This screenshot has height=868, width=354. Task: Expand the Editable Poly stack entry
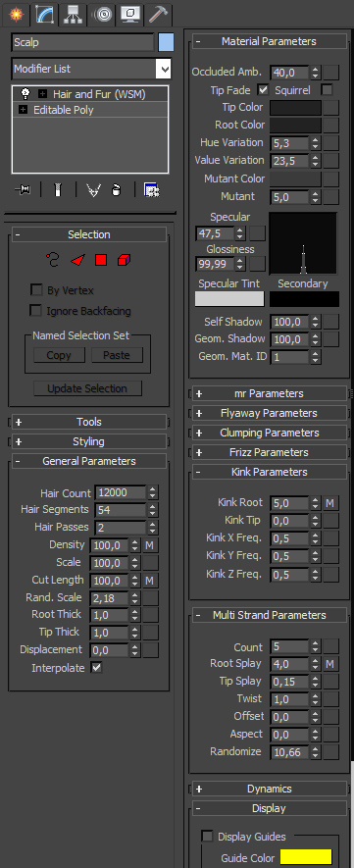(x=23, y=110)
